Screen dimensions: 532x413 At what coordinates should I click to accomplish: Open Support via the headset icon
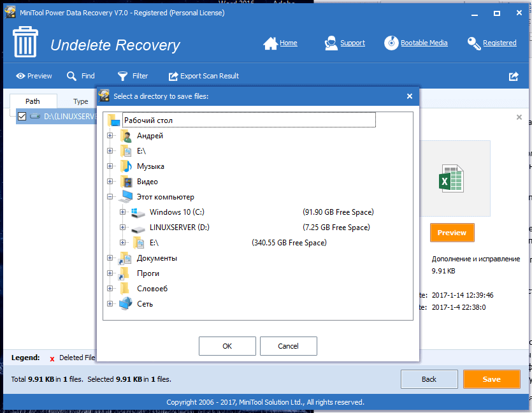(x=331, y=43)
